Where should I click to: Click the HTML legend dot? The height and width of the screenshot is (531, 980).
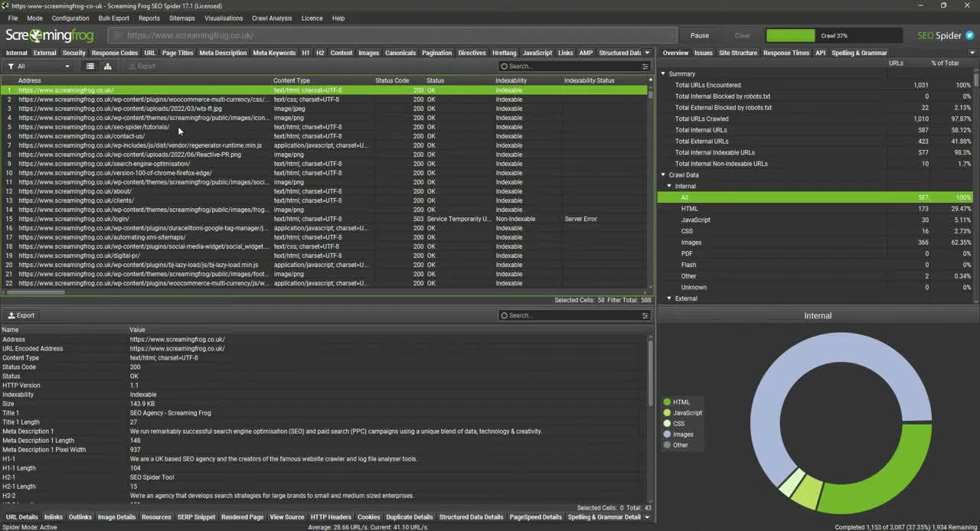pyautogui.click(x=667, y=402)
